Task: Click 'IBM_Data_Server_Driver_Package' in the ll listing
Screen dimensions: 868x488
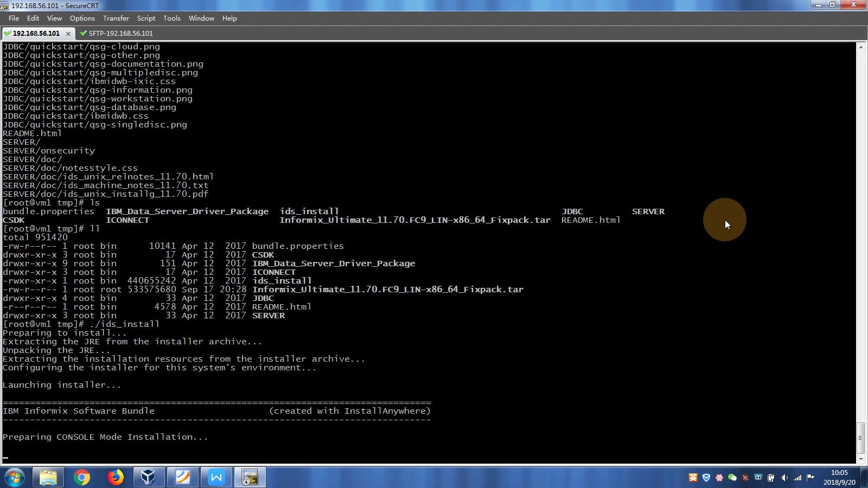Action: [x=334, y=264]
